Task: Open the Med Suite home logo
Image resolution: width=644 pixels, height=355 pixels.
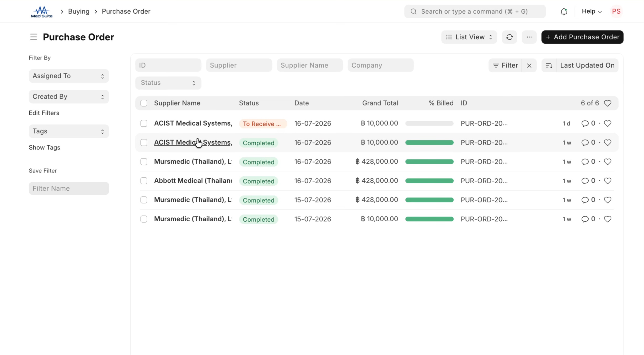Action: point(42,12)
